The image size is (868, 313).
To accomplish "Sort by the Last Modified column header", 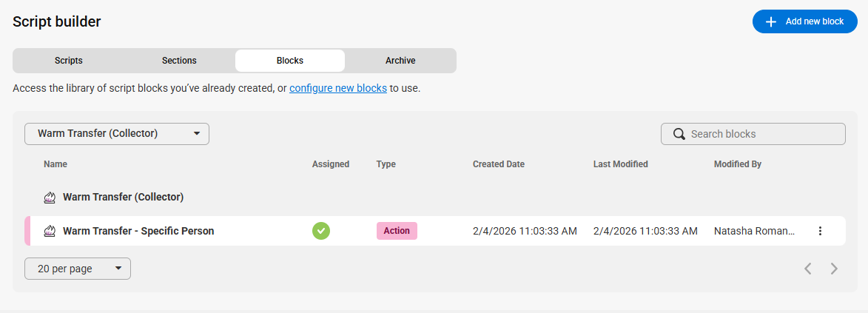I will pyautogui.click(x=621, y=164).
